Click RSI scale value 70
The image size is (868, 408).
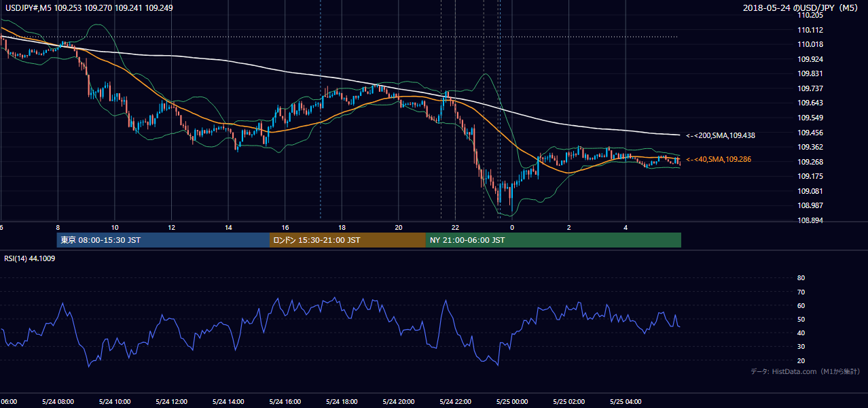[801, 292]
